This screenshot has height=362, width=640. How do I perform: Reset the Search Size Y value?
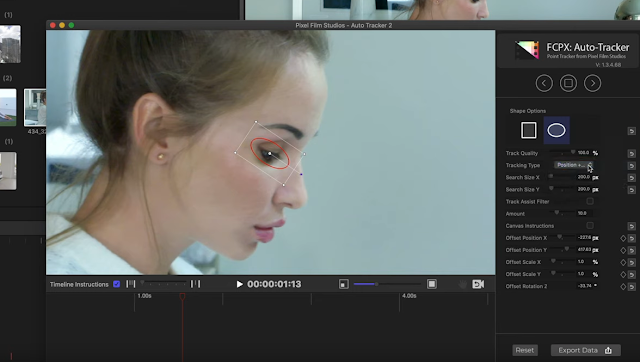631,190
